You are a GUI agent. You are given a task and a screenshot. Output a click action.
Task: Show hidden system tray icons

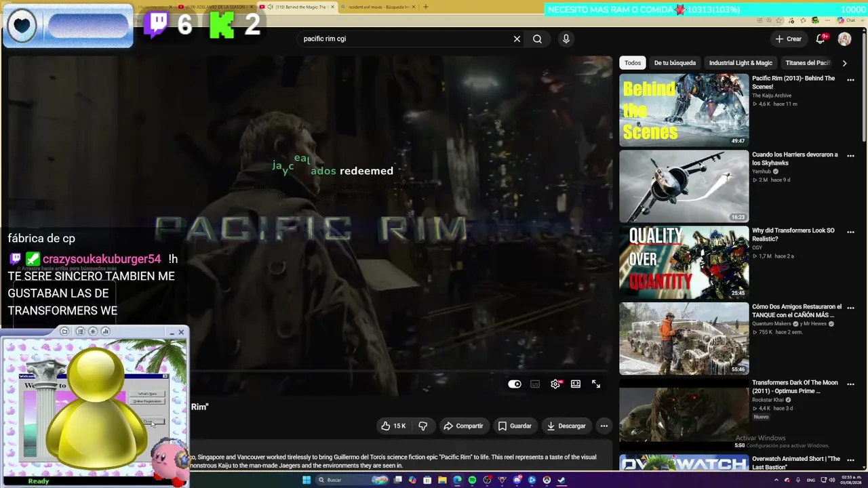click(777, 480)
